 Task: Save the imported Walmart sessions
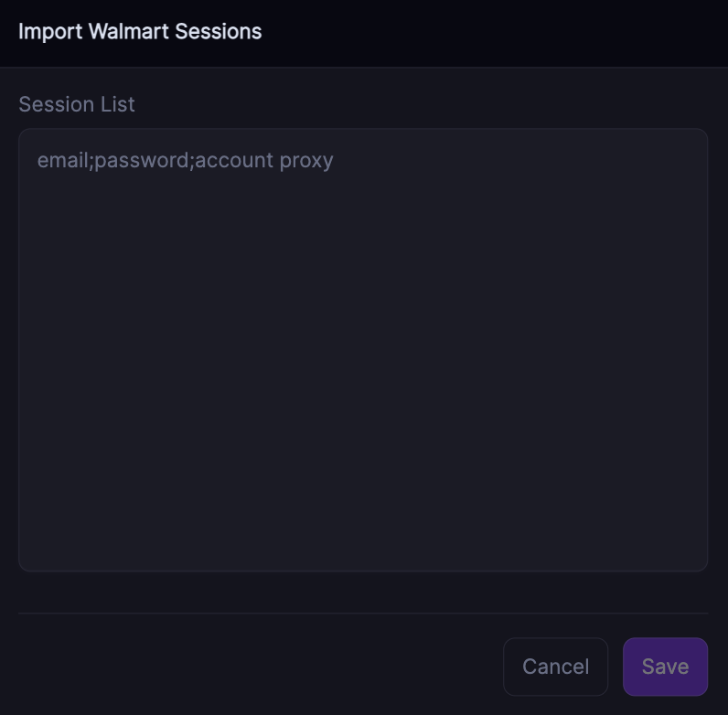[x=665, y=667]
